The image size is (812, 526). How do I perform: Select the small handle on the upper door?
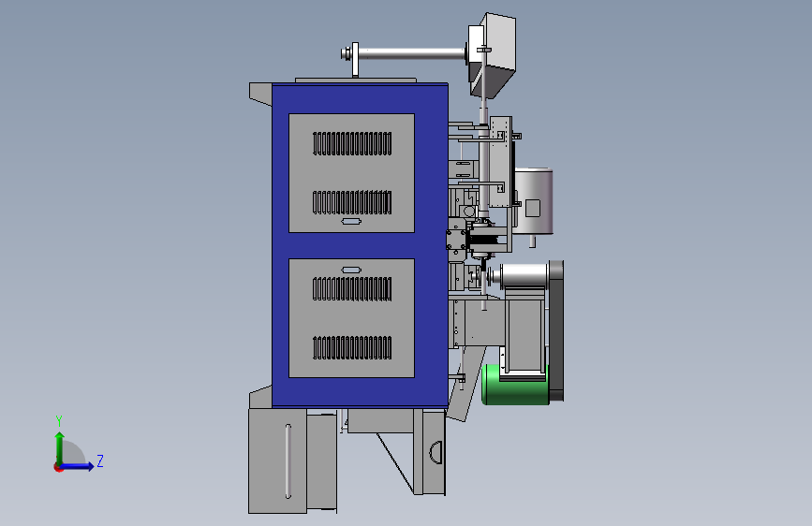351,222
